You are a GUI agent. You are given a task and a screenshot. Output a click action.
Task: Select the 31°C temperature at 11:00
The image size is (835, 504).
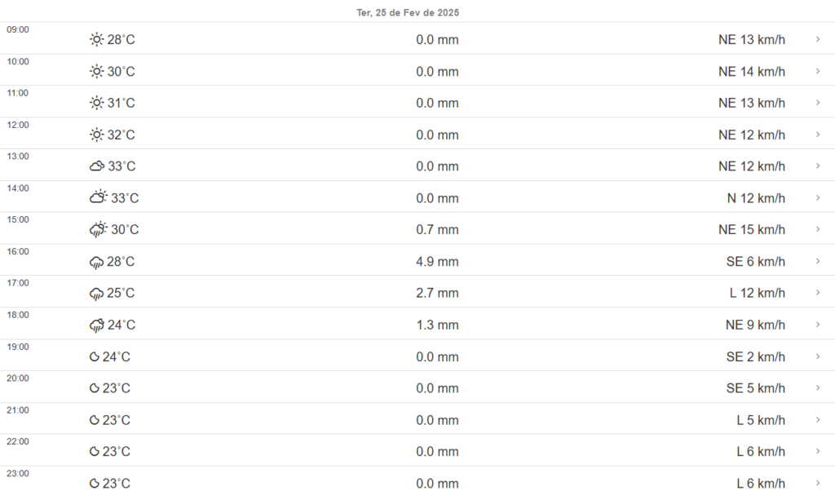click(121, 104)
